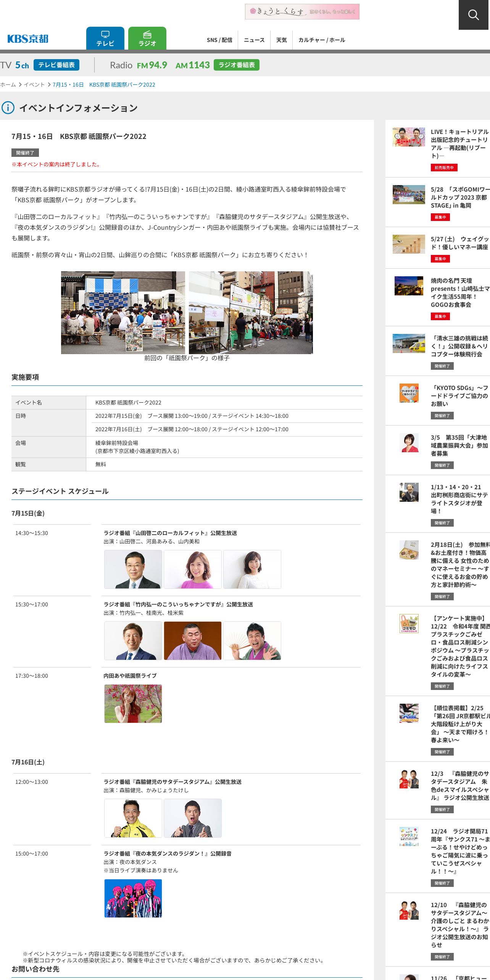Viewport: 490px width, 980px height.
Task: Open JR京都駅ビル大階段駆け上がり大会 article
Action: click(460, 724)
